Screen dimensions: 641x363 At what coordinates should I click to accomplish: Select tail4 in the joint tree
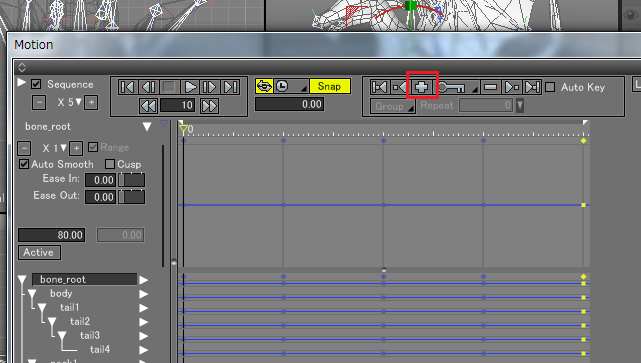(100, 350)
